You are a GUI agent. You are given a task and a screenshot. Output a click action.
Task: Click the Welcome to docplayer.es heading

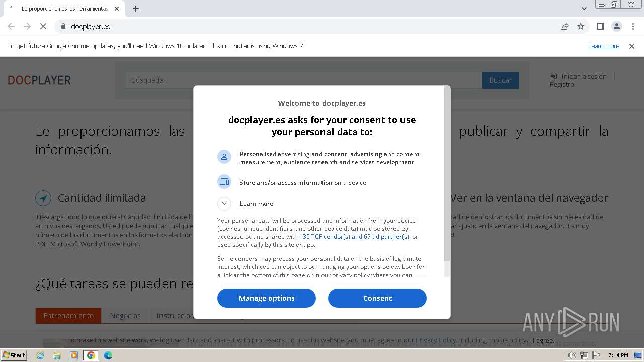tap(322, 103)
